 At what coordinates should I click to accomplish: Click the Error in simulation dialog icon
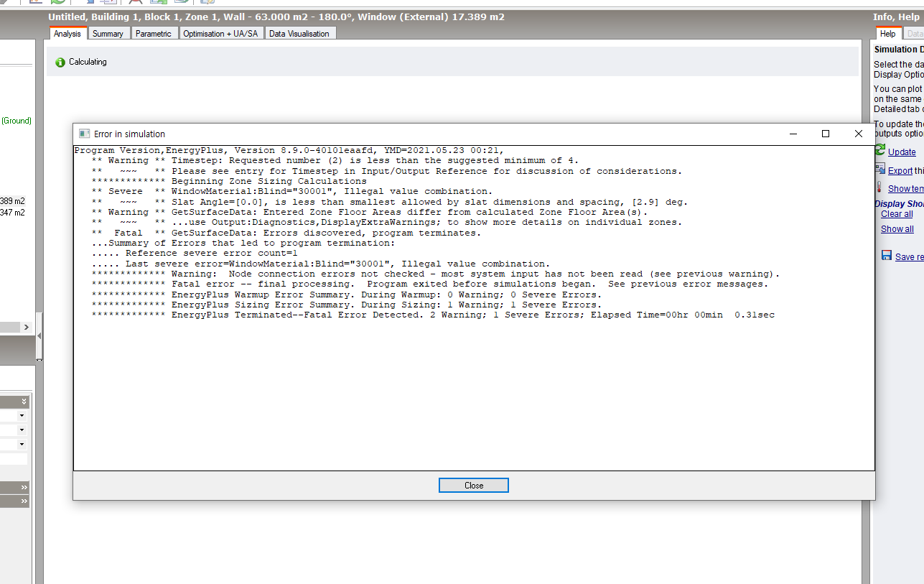(84, 134)
